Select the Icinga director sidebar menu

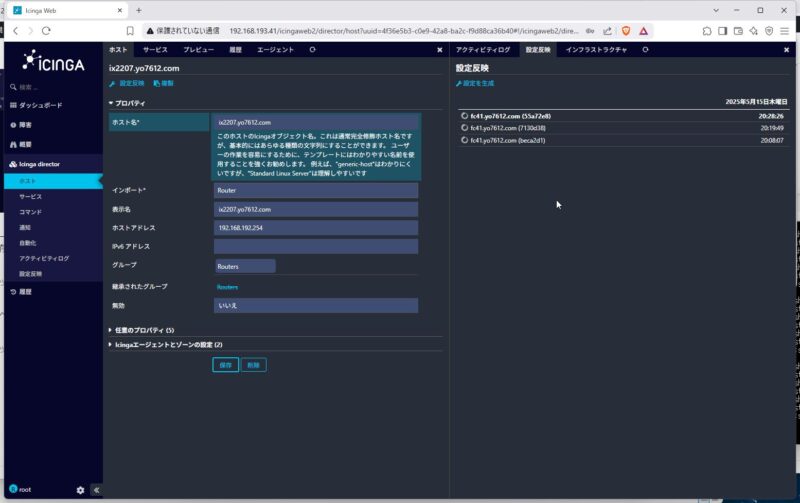[x=39, y=164]
